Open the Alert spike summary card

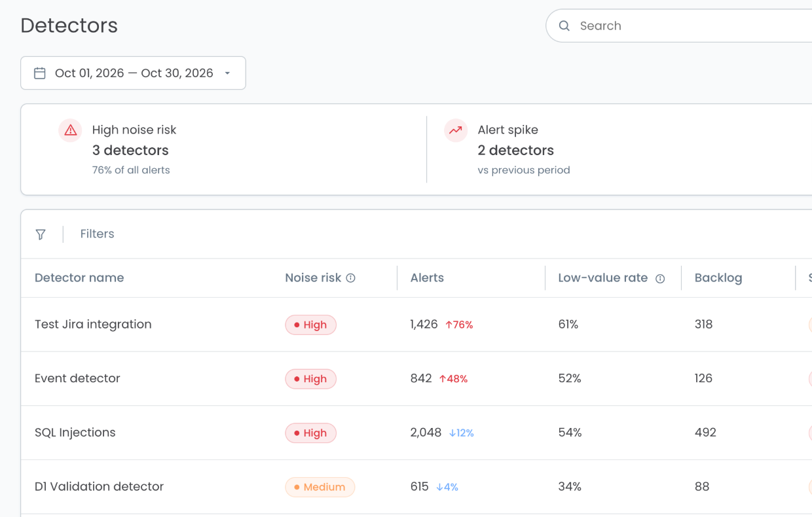point(619,150)
